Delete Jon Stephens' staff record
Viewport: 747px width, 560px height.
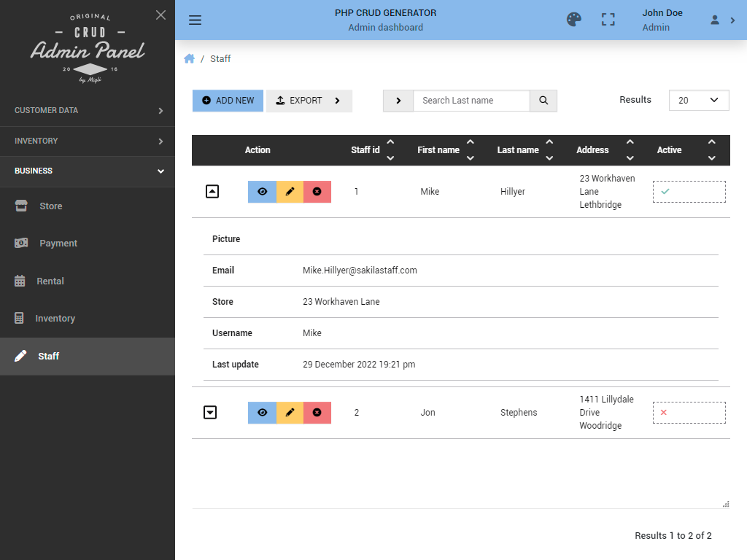point(317,413)
